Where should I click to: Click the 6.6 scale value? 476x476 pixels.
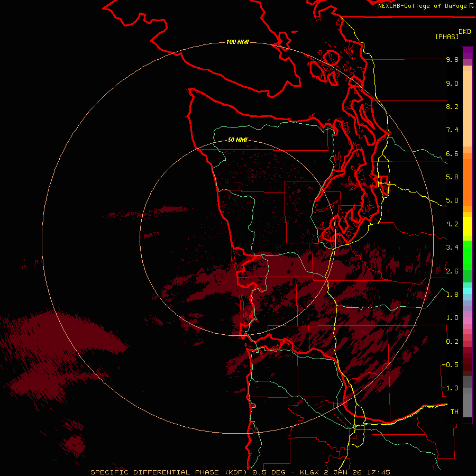(452, 153)
